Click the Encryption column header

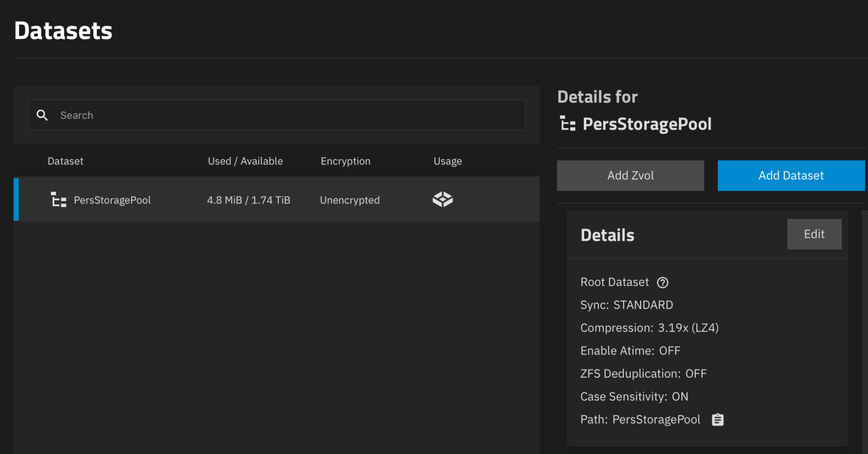point(345,161)
